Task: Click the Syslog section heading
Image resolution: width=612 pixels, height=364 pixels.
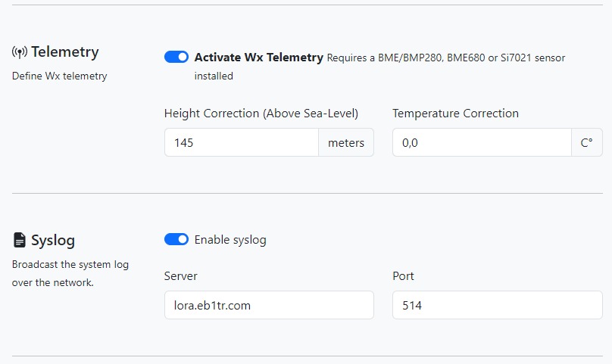Action: tap(53, 241)
